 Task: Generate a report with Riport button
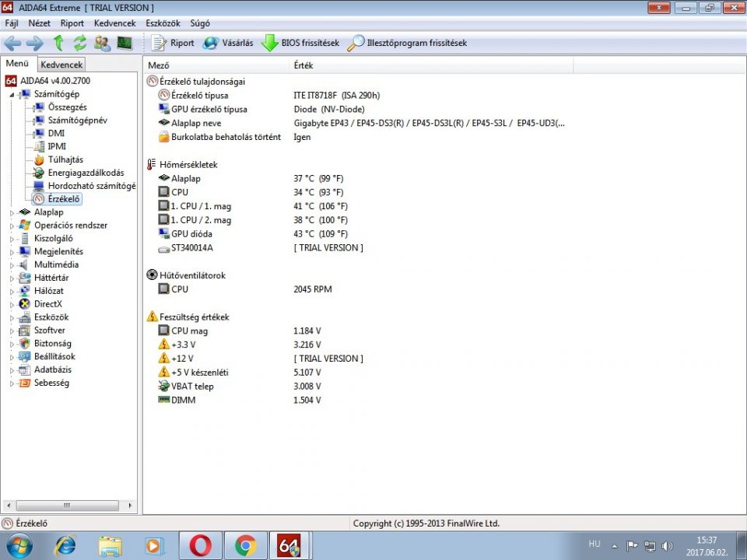(173, 43)
